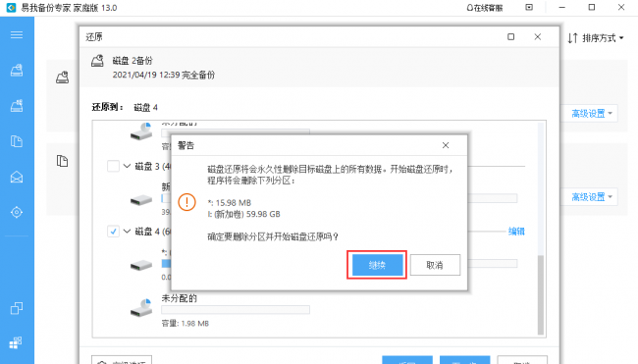638x364 pixels.
Task: Select the file backup icon in the sidebar
Action: coord(17,141)
